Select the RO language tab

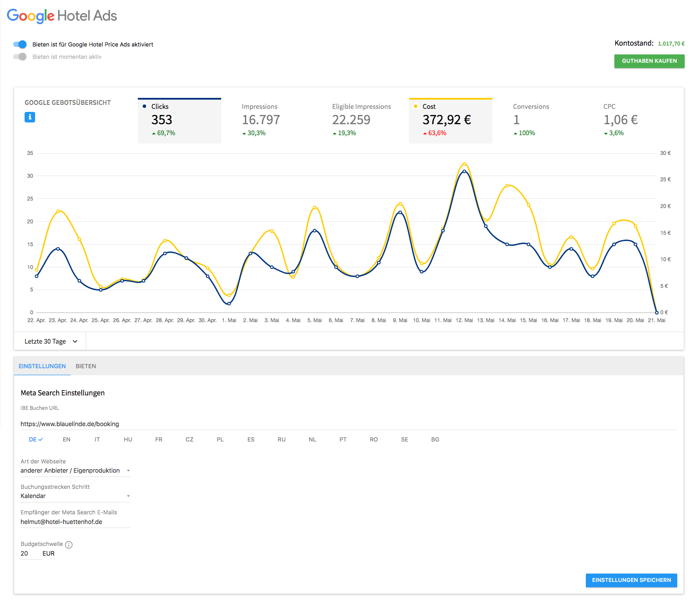(374, 439)
